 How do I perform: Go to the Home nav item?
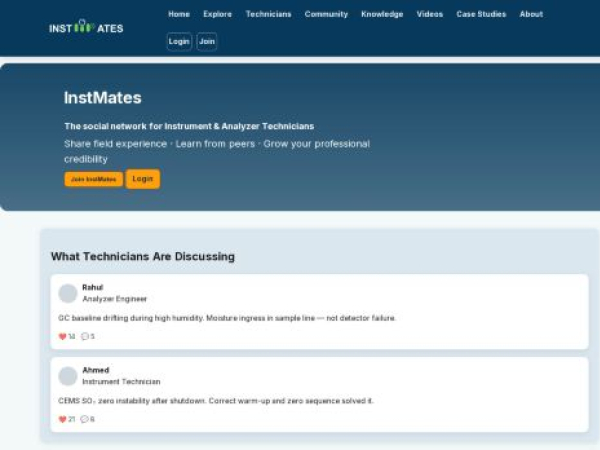(x=179, y=14)
